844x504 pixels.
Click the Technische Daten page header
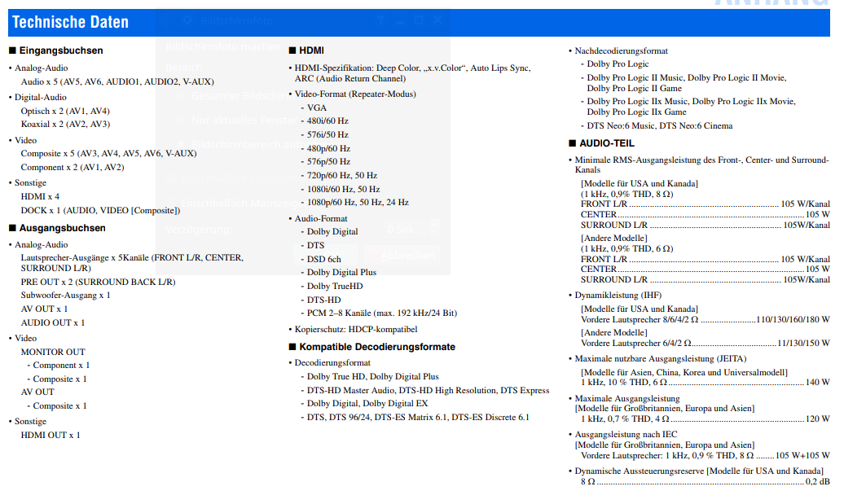[x=70, y=22]
